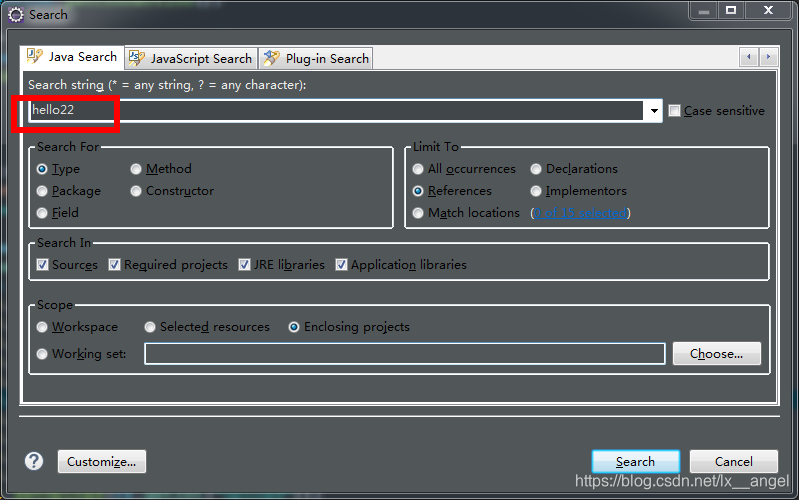Image resolution: width=799 pixels, height=500 pixels.
Task: Click the Choose... button
Action: pos(716,354)
